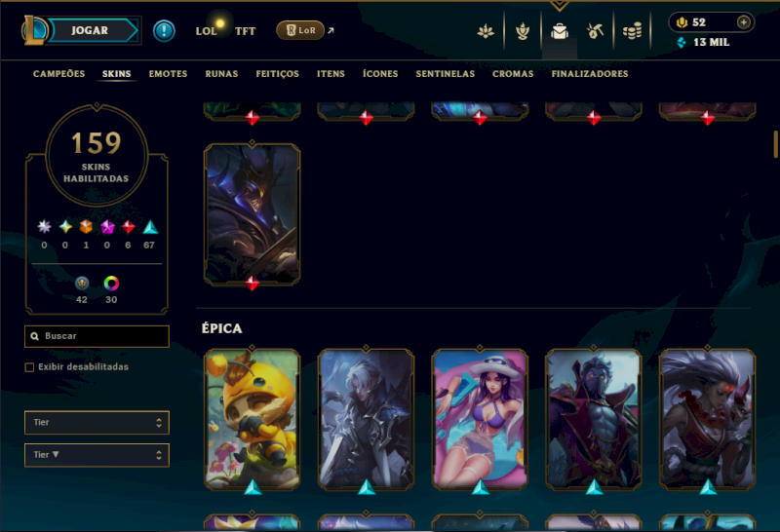This screenshot has height=532, width=780.
Task: Open the Finalizadores tab
Action: pos(590,74)
